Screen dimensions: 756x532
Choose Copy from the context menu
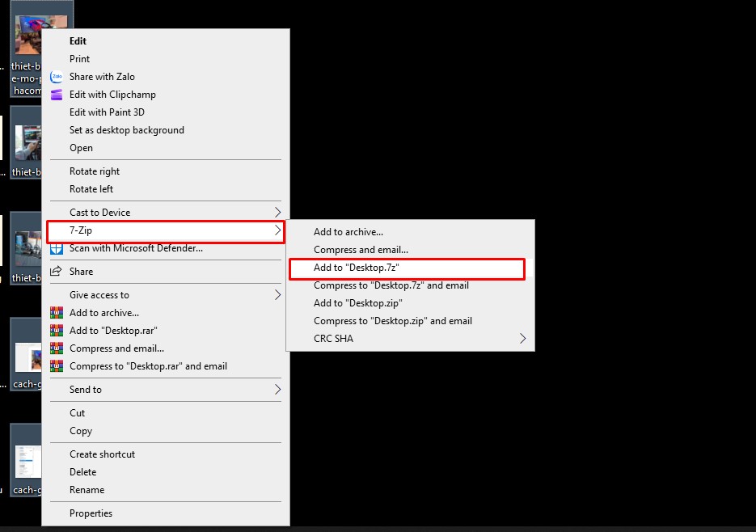(166, 431)
